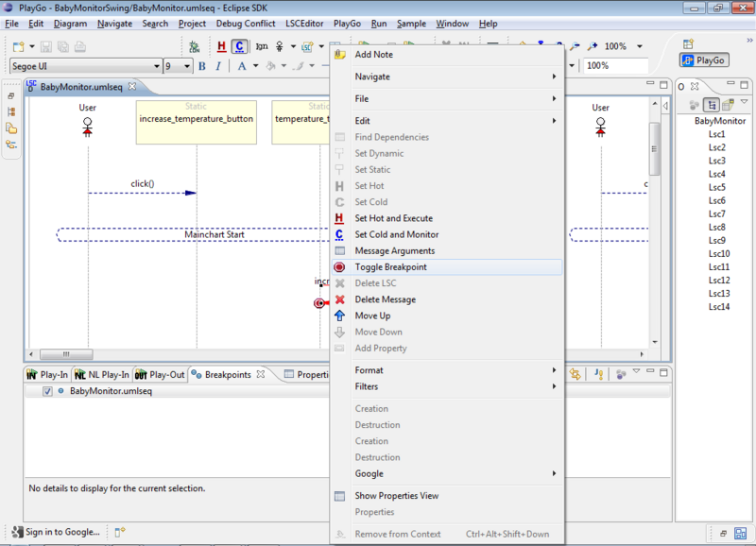The width and height of the screenshot is (756, 546).
Task: Open the font color dropdown arrow
Action: pos(255,66)
